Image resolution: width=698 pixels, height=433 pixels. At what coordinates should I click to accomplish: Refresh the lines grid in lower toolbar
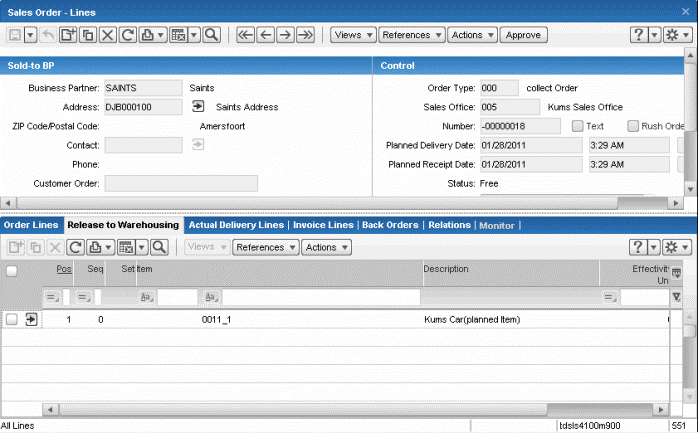[x=73, y=247]
